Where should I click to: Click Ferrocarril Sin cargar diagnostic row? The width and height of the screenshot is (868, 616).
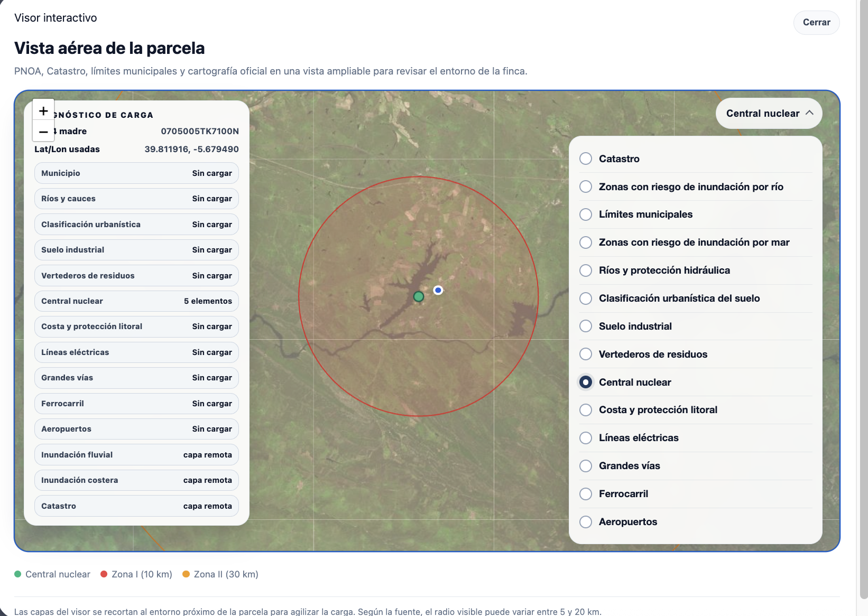(x=136, y=404)
